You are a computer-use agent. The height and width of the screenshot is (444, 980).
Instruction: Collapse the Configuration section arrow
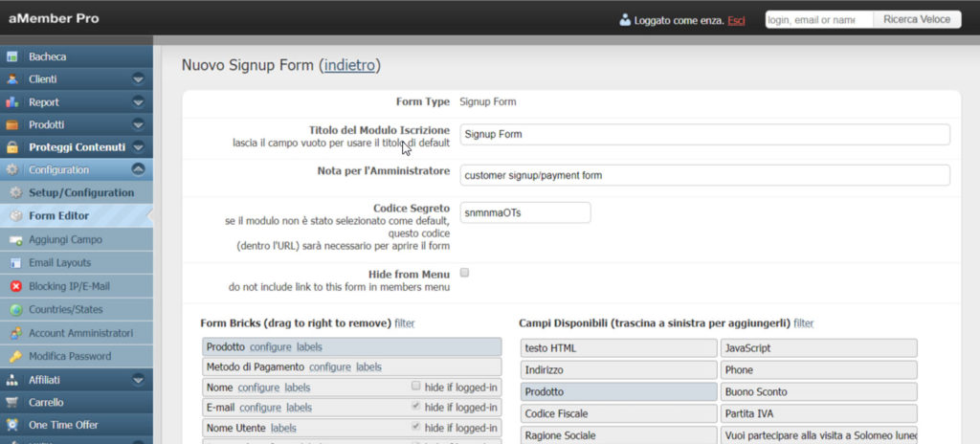click(138, 169)
